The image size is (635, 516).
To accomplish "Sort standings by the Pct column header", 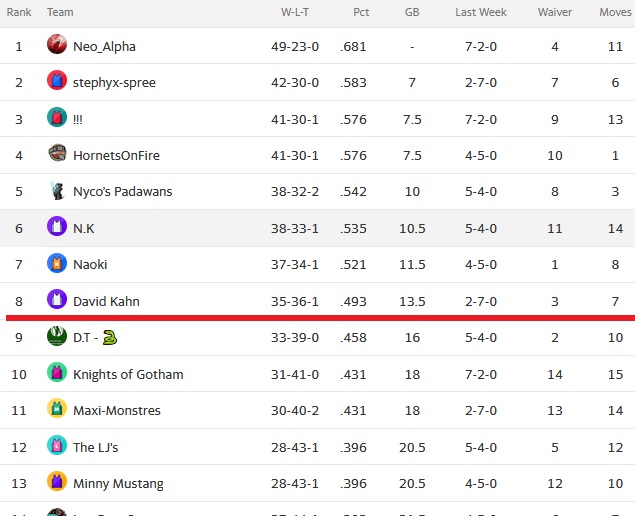I will (361, 12).
